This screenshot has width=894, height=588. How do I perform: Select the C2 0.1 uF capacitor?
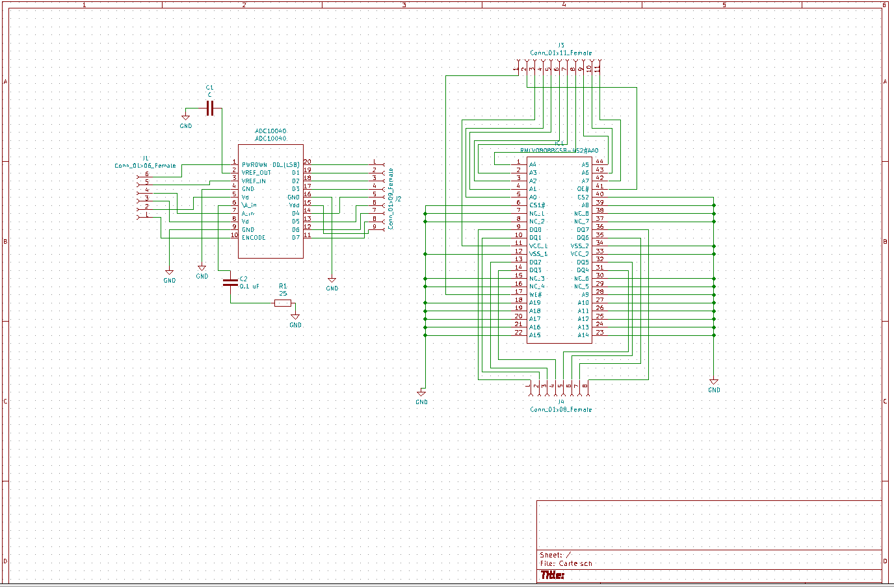pyautogui.click(x=230, y=282)
